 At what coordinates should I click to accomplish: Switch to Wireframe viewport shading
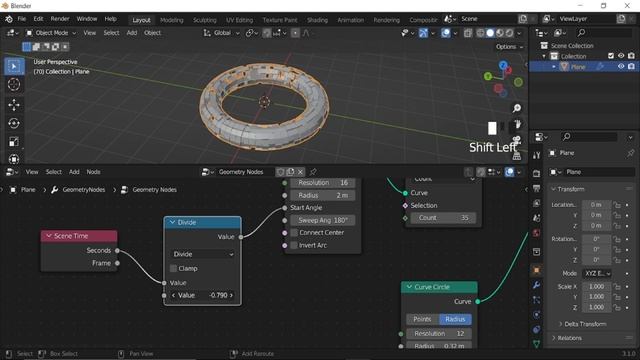pyautogui.click(x=480, y=33)
